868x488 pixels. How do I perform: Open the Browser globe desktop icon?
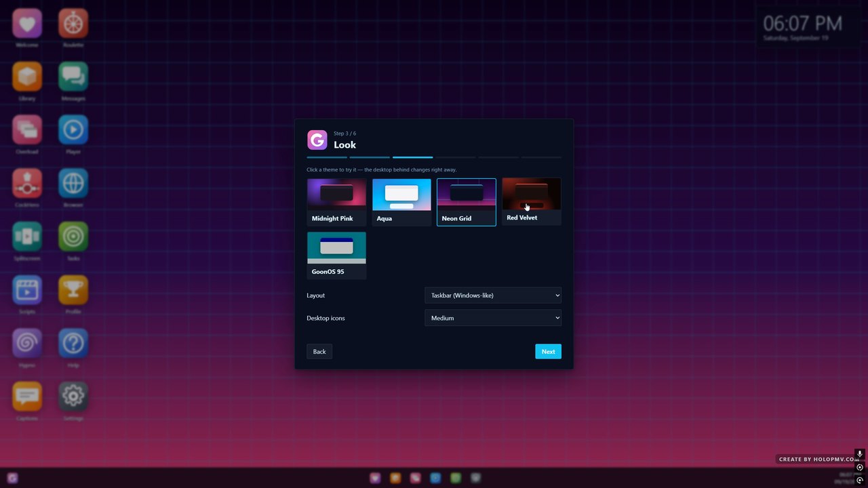click(73, 183)
